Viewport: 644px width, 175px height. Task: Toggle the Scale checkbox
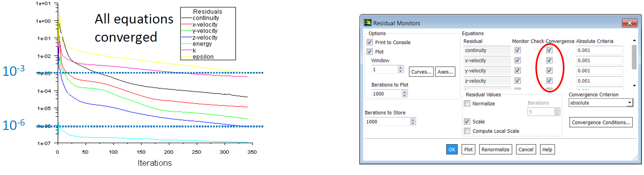point(467,122)
